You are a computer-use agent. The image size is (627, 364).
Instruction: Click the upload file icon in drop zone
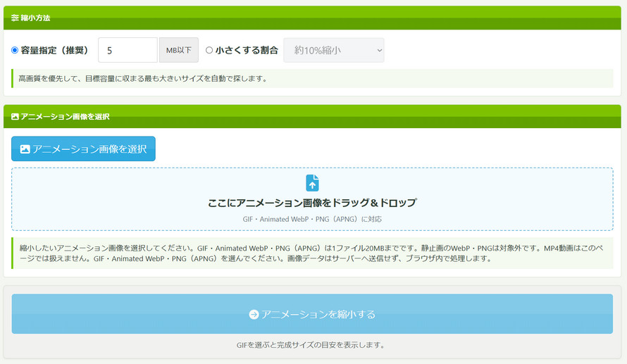coord(312,183)
